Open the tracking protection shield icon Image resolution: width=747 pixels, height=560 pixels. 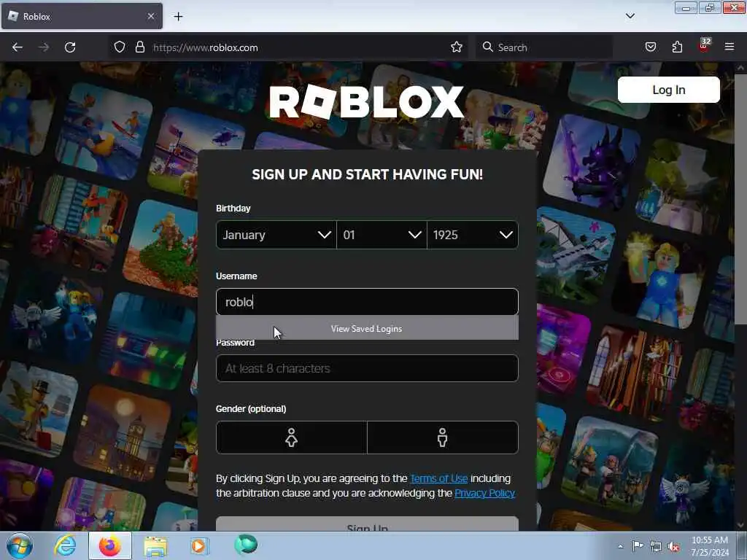(x=120, y=47)
